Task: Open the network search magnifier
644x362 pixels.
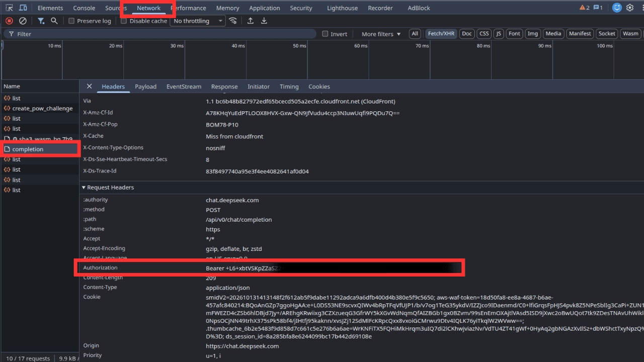Action: click(54, 21)
